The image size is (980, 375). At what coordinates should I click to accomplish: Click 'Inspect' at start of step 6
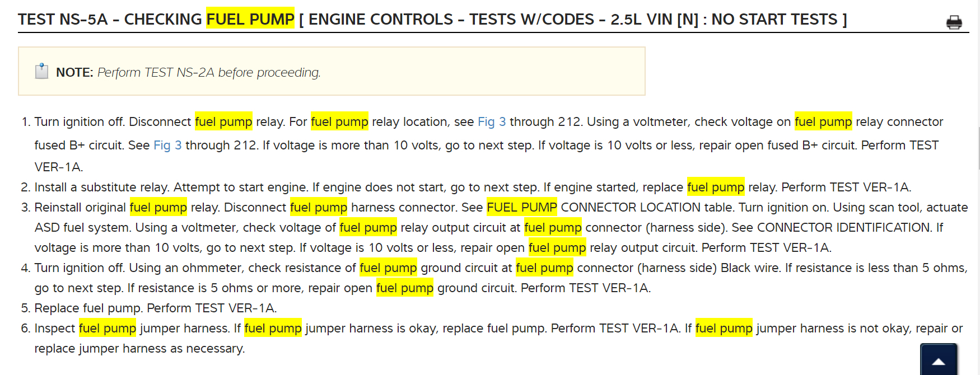click(54, 329)
